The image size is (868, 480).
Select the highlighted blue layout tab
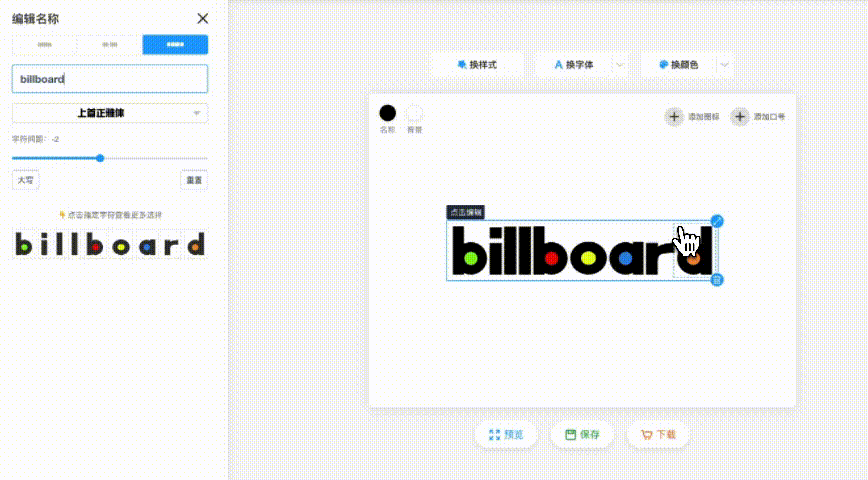(175, 44)
